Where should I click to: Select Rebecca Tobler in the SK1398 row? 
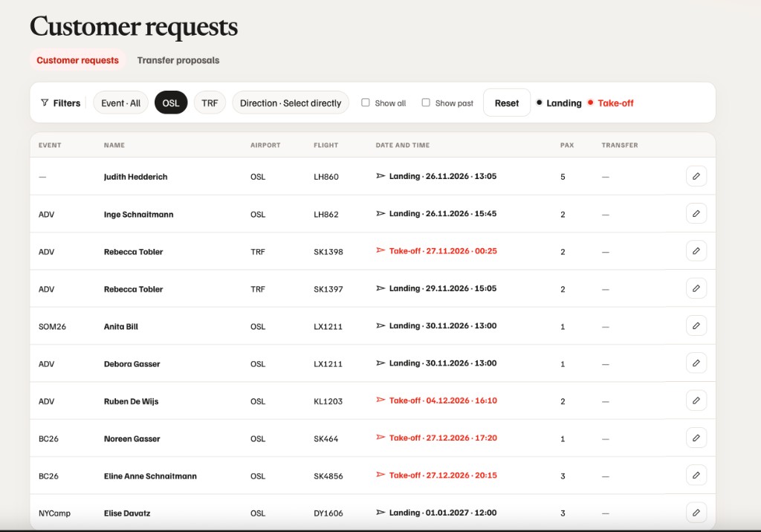(x=134, y=251)
